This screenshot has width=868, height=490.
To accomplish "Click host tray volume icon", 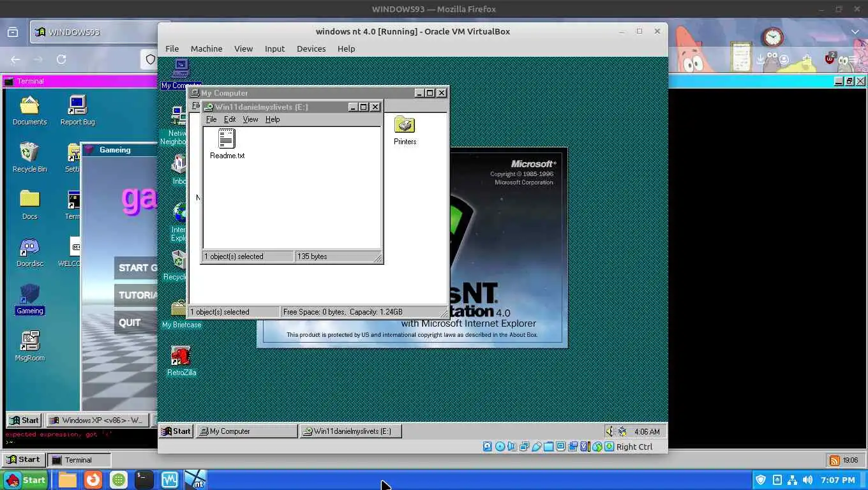I will coord(807,480).
